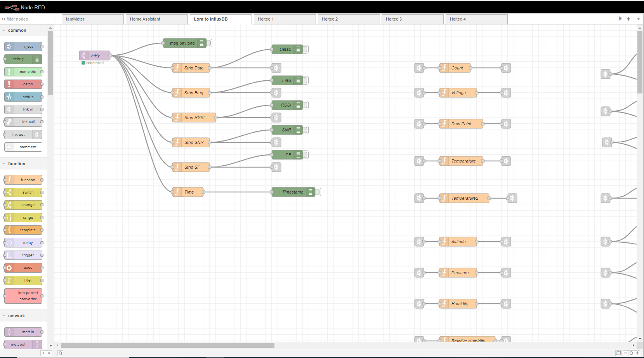Image resolution: width=644 pixels, height=358 pixels.
Task: Select the inject node in palette
Action: [23, 47]
